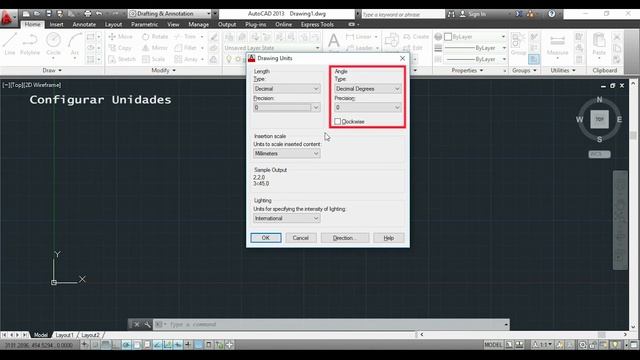Choose the Array command
This screenshot has width=640, height=360.
coord(186,59)
